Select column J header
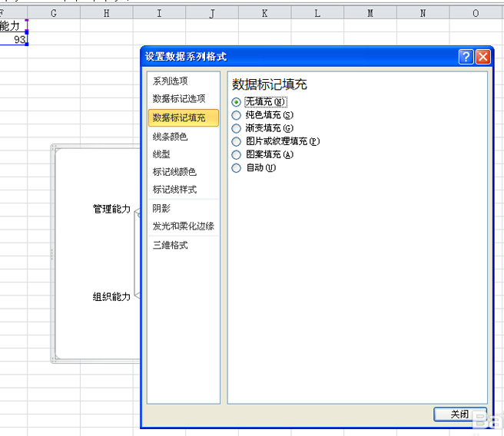Viewport: 504px width, 436px height. pyautogui.click(x=212, y=13)
